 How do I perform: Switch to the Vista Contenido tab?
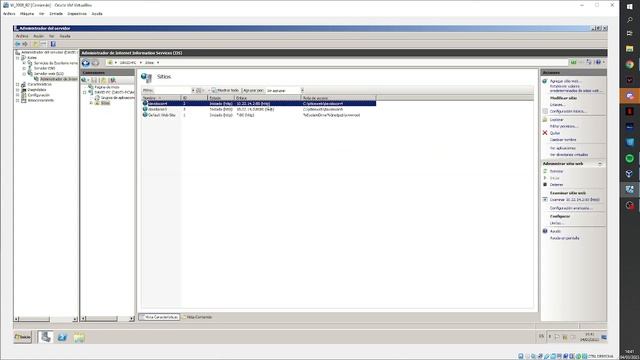coord(197,317)
